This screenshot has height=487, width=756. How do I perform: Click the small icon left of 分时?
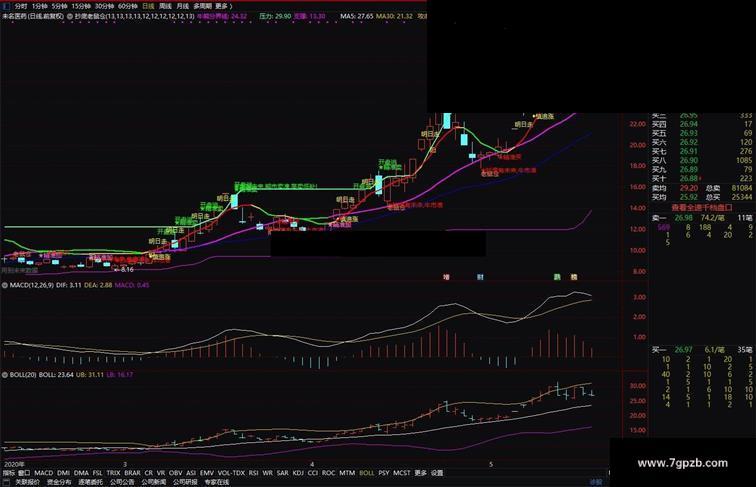point(7,6)
